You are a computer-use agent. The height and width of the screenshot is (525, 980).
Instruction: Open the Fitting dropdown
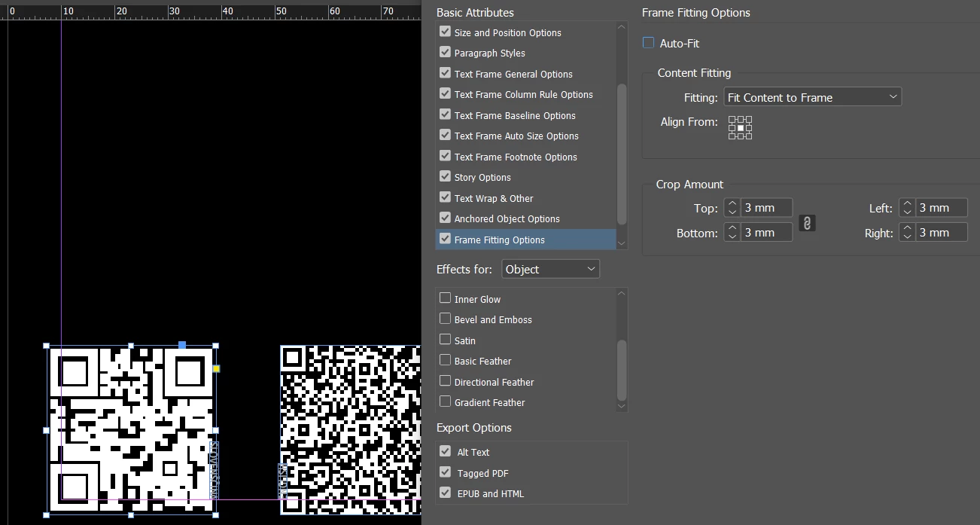click(812, 97)
